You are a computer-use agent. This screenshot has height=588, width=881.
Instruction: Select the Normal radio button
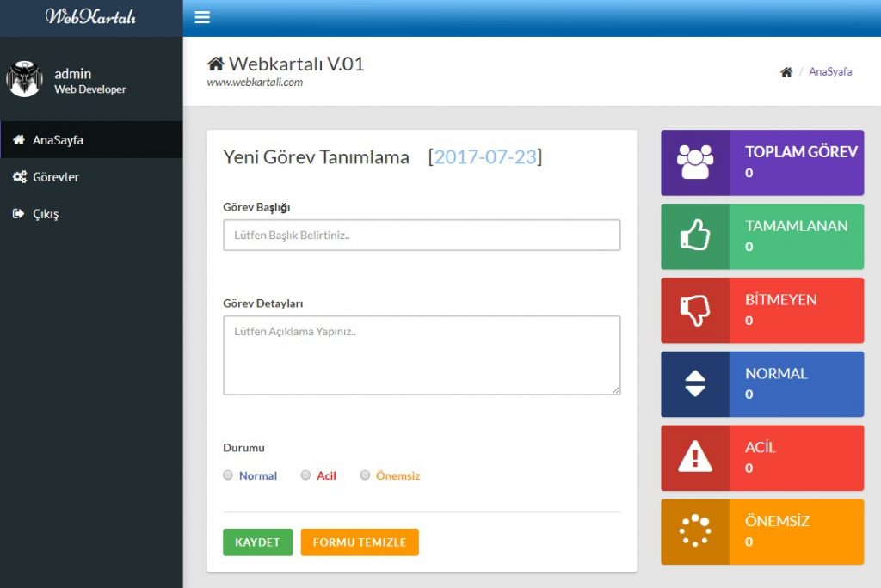[227, 475]
